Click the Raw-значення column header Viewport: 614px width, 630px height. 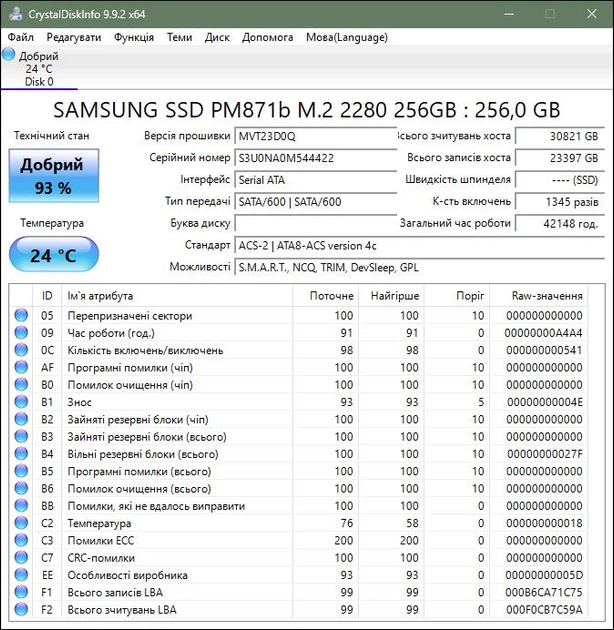click(x=539, y=296)
